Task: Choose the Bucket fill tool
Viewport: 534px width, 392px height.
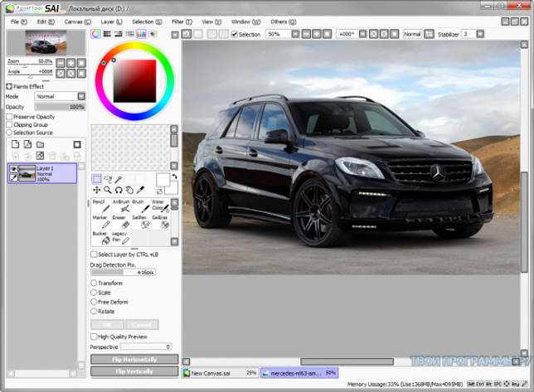Action: coord(101,238)
